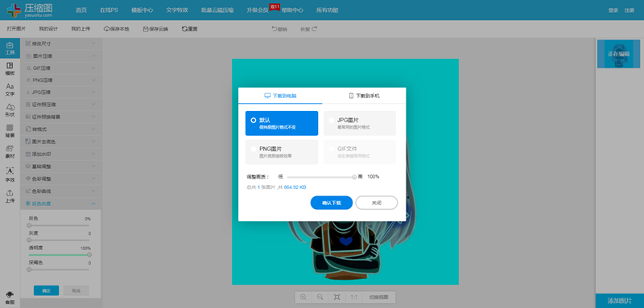Open the 形状 shapes sidebar panel
This screenshot has height=308, width=644.
tap(10, 110)
